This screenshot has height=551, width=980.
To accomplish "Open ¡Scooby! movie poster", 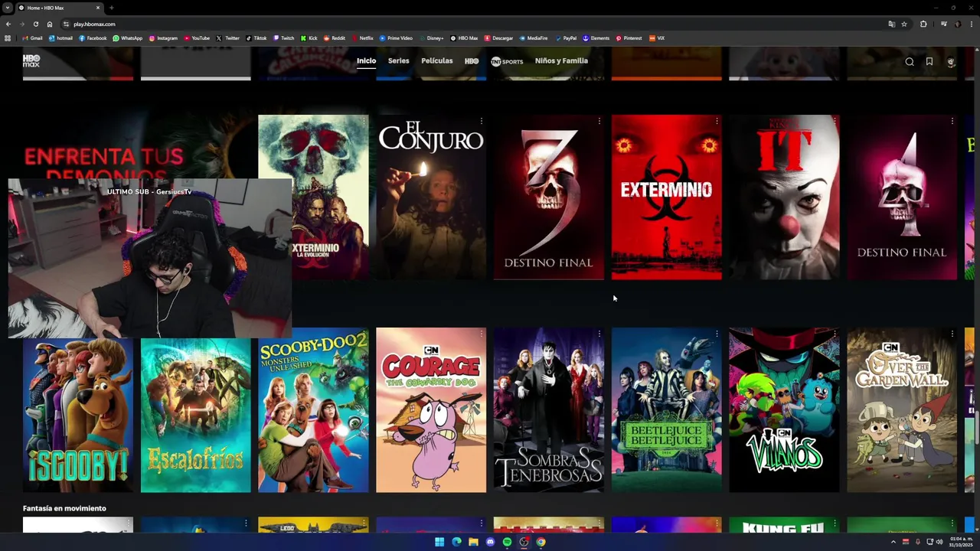I will (78, 413).
